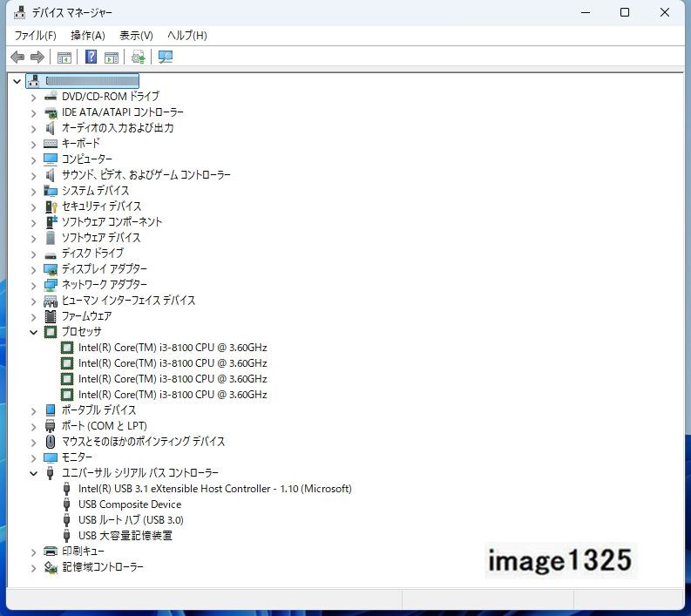Click the サウンド、ビデオ speaker icon

click(51, 175)
